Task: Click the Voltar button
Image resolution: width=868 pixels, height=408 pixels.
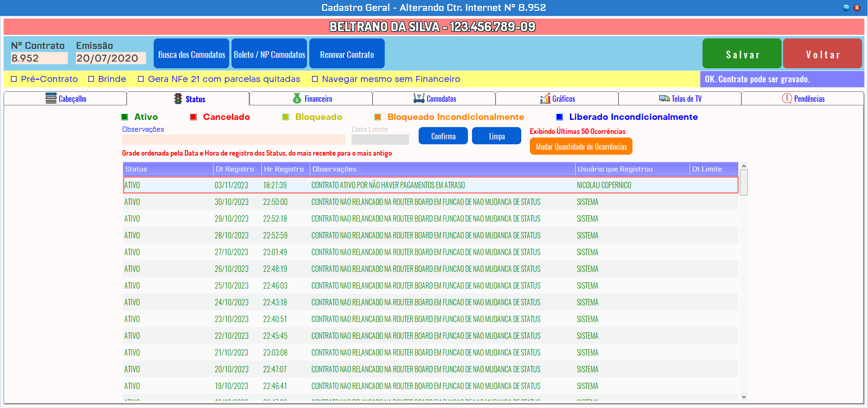Action: (x=822, y=54)
